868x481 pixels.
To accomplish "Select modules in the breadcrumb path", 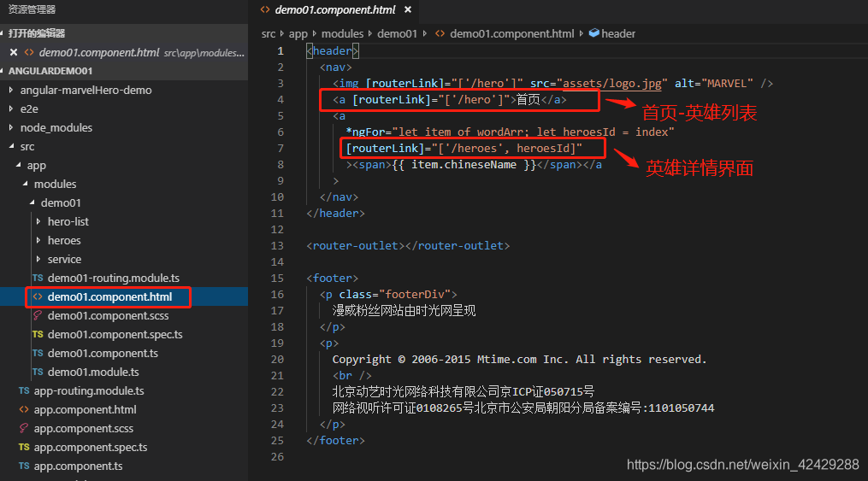I will click(x=343, y=33).
